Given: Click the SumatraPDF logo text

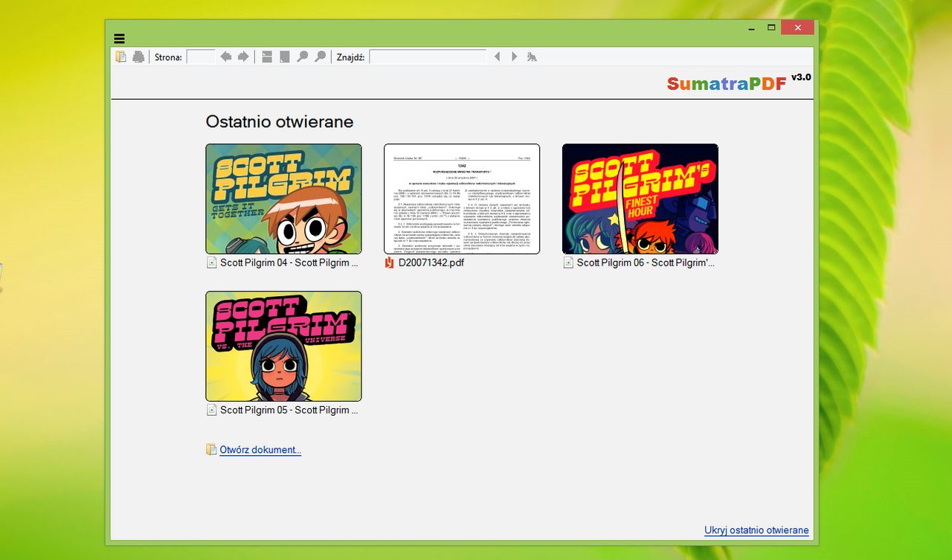Looking at the screenshot, I should click(727, 83).
